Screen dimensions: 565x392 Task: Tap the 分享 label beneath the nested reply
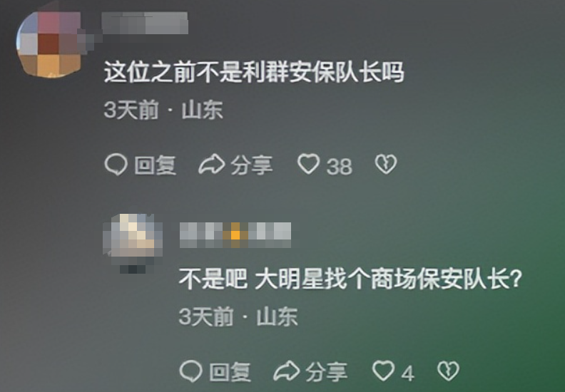327,371
